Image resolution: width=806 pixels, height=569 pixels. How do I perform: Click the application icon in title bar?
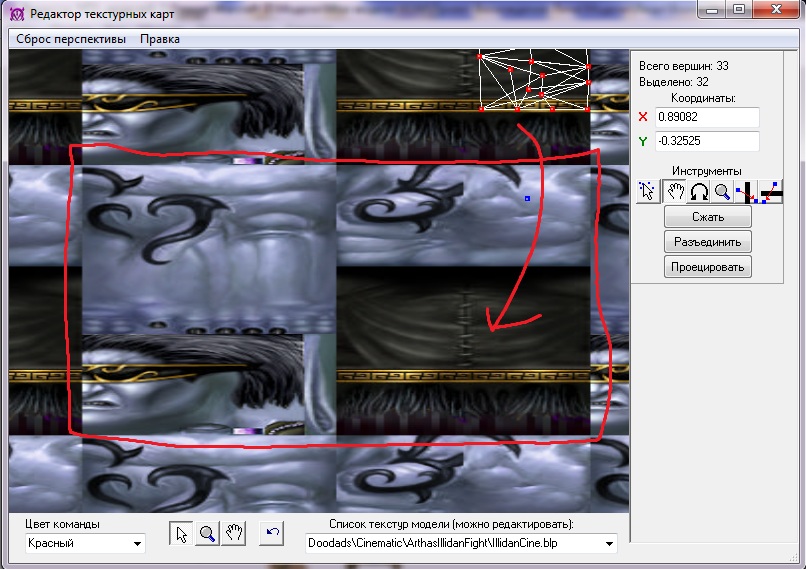click(x=17, y=14)
